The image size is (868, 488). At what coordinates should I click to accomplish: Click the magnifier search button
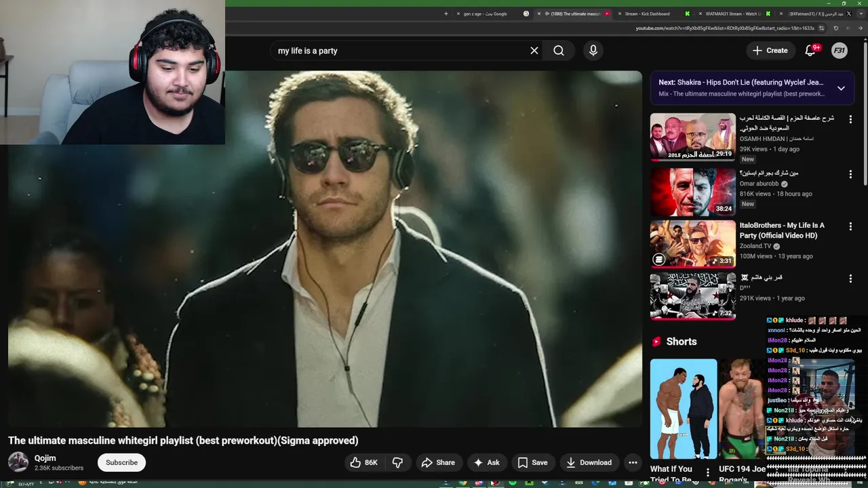click(559, 50)
